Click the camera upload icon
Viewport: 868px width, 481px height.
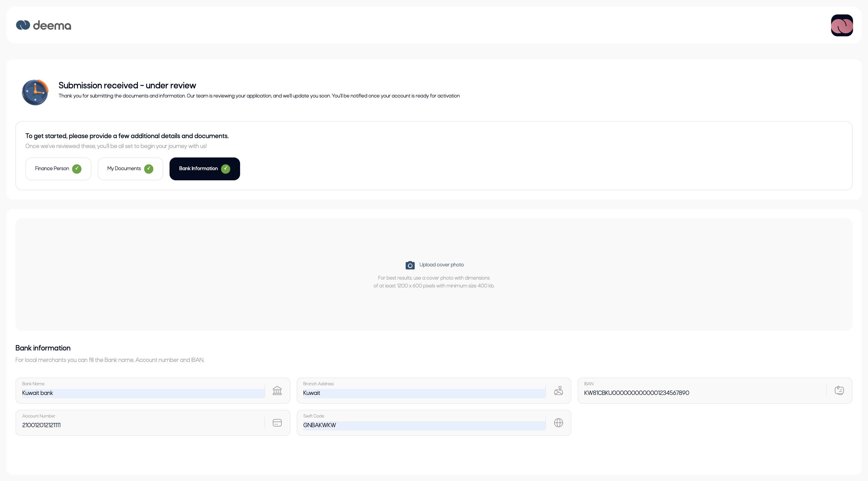tap(410, 265)
